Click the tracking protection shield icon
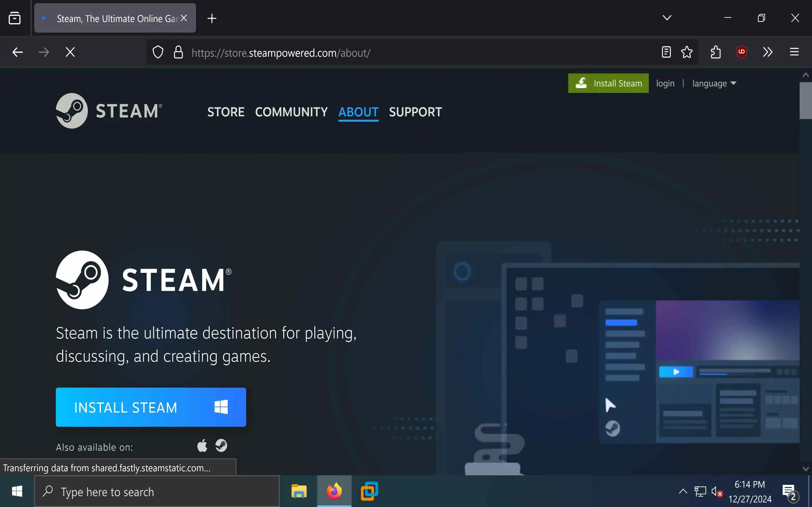This screenshot has width=812, height=507. (x=158, y=52)
